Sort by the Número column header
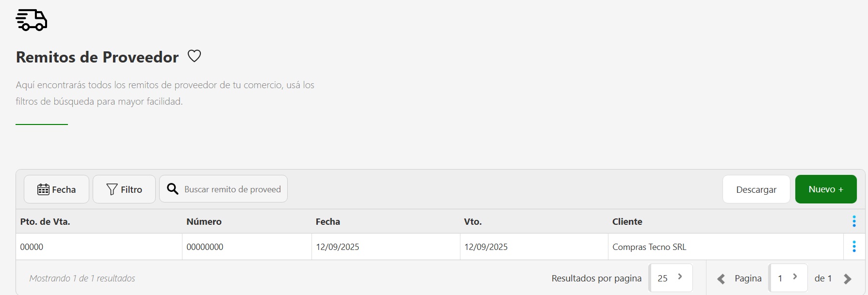Viewport: 868px width, 295px height. (204, 221)
